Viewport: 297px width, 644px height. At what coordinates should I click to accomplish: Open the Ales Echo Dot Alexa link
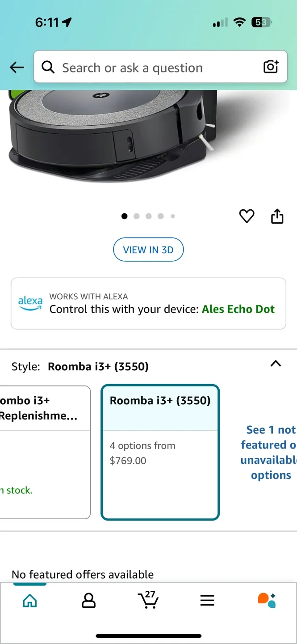pos(238,309)
